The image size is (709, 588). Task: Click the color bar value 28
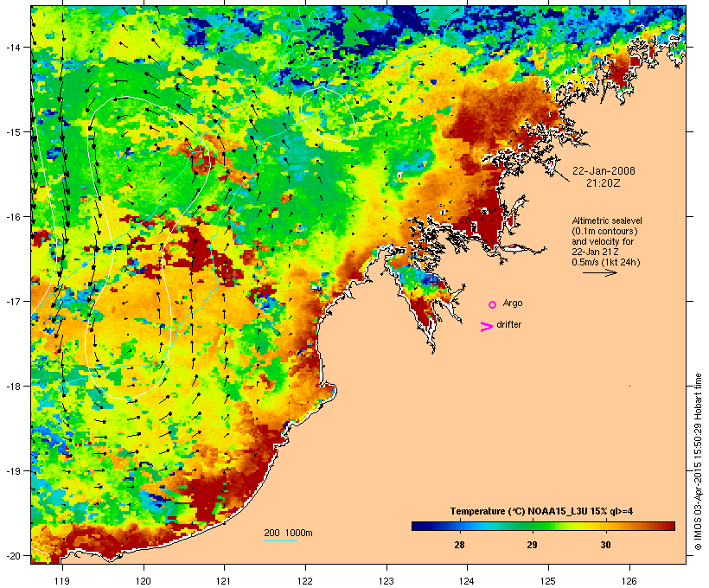[459, 545]
